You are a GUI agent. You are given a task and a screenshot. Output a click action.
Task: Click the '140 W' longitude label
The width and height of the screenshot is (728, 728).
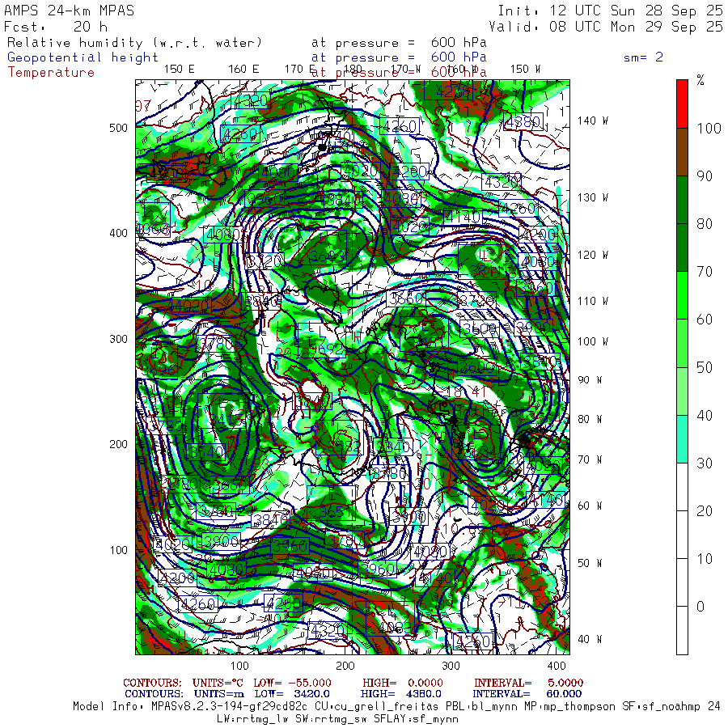click(593, 121)
